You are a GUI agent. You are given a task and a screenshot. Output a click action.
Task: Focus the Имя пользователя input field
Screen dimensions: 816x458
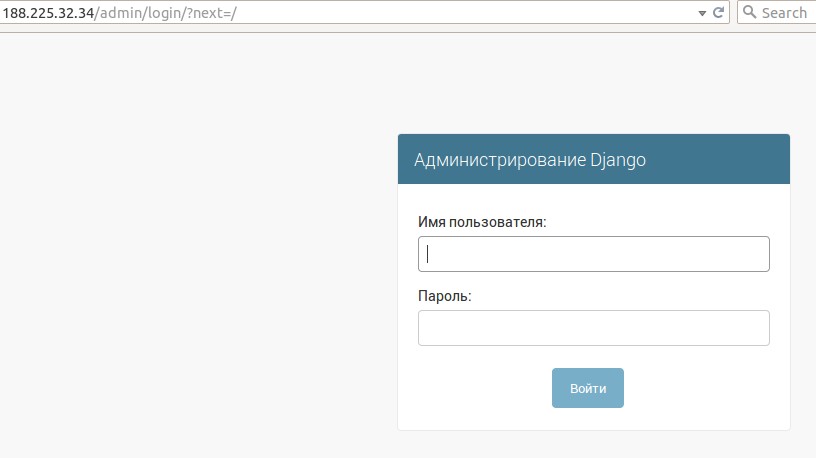594,254
